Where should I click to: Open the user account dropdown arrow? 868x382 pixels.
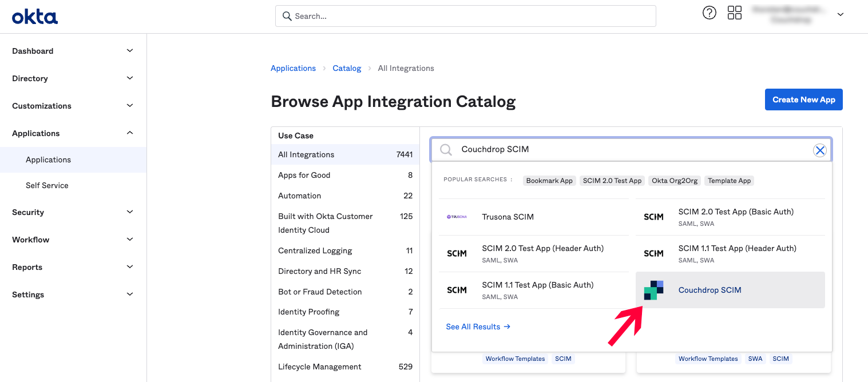pos(840,15)
